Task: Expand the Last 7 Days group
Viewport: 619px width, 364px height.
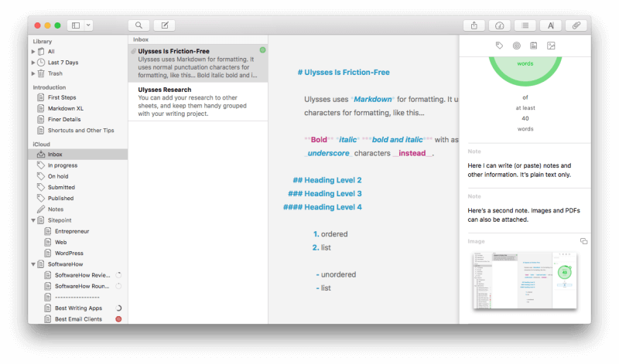Action: (x=33, y=63)
